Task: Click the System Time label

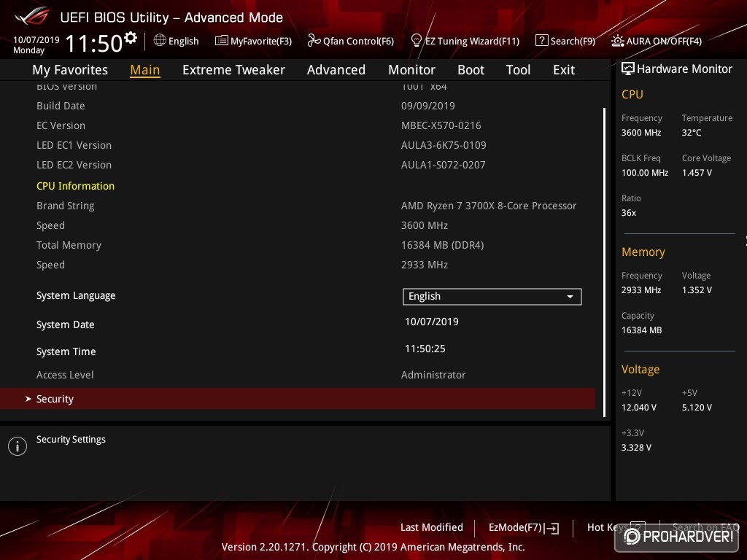Action: 66,352
